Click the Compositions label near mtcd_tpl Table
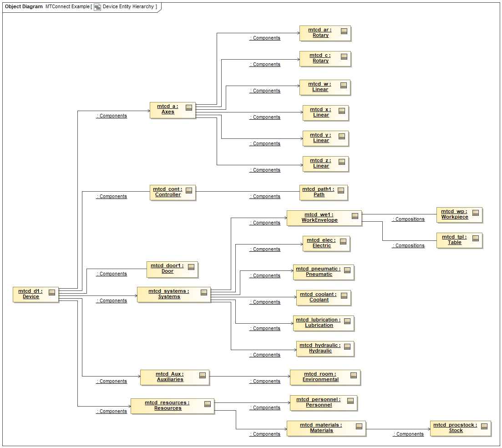Viewport: 502px width, 448px height. (408, 245)
